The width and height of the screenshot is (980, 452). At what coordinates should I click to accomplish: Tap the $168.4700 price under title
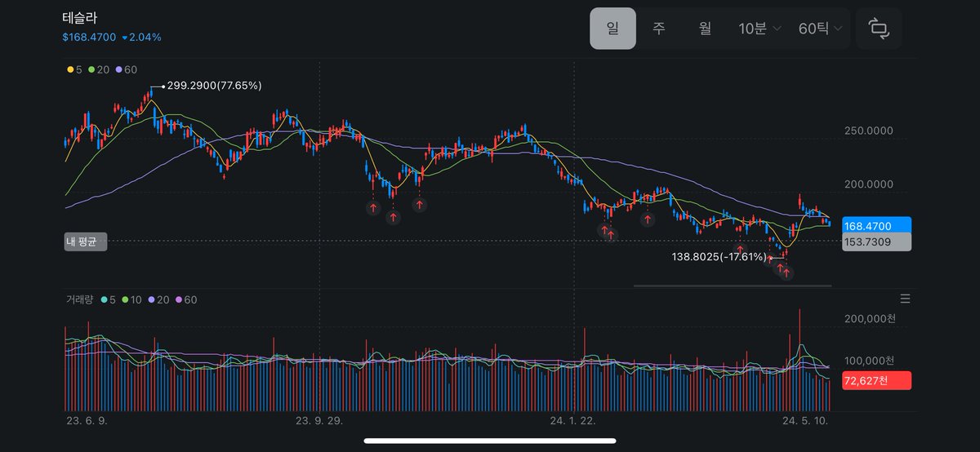(89, 37)
